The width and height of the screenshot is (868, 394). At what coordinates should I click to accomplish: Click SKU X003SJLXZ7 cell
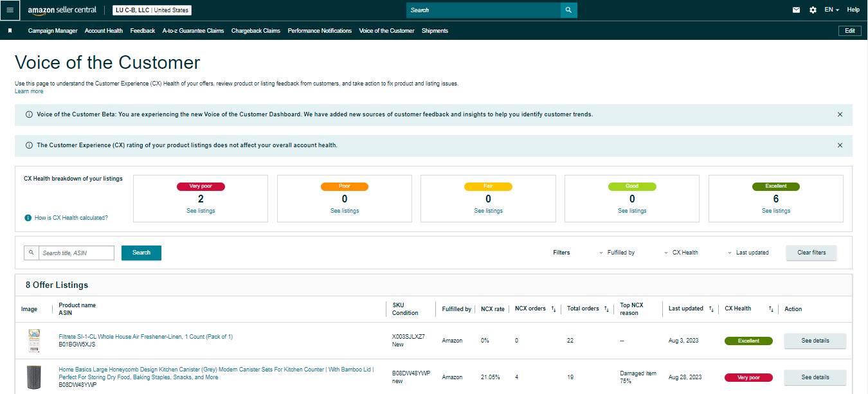coord(408,337)
